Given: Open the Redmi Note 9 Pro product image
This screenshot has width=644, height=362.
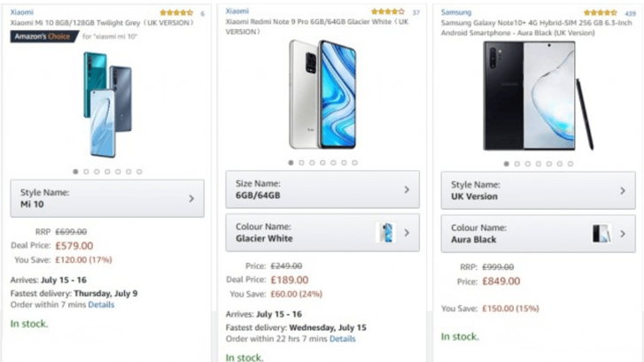Looking at the screenshot, I should point(322,95).
